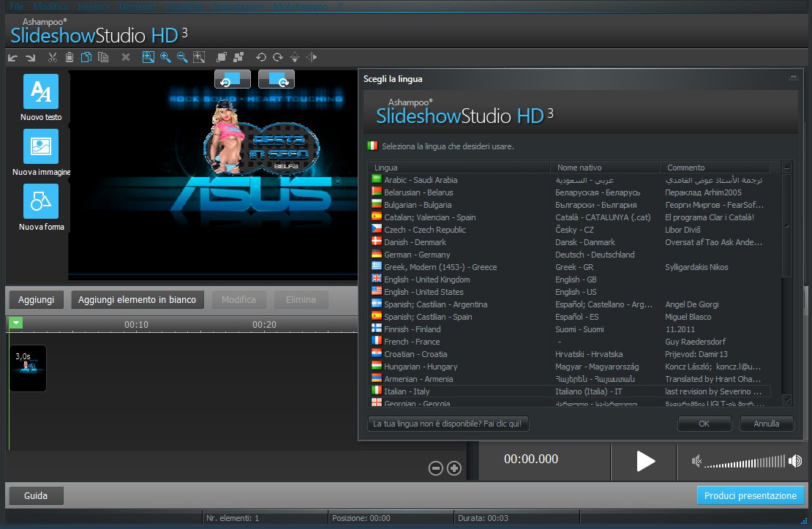Viewport: 812px width, 529px height.
Task: Click the zoom-to-selection dotted magnifier icon
Action: point(199,58)
